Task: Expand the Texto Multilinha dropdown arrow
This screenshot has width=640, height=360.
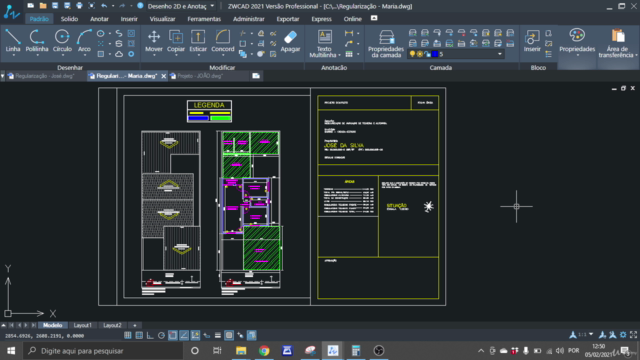Action: pos(339,55)
